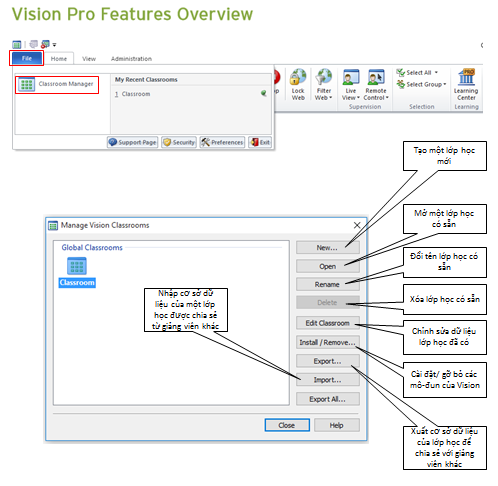This screenshot has width=498, height=486.
Task: Click the Edit Classroom button
Action: [328, 323]
